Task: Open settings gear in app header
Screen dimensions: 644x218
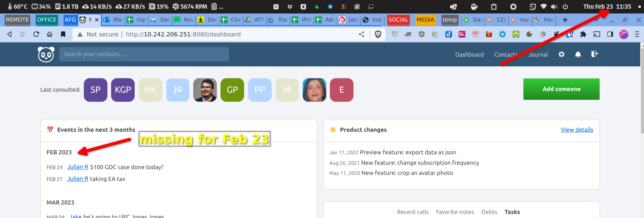Action: [x=561, y=54]
